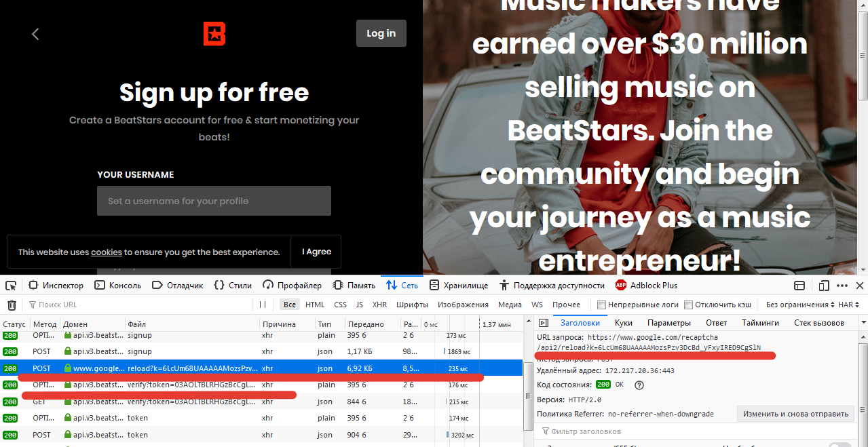Collapse the request details pane icon

(x=544, y=323)
